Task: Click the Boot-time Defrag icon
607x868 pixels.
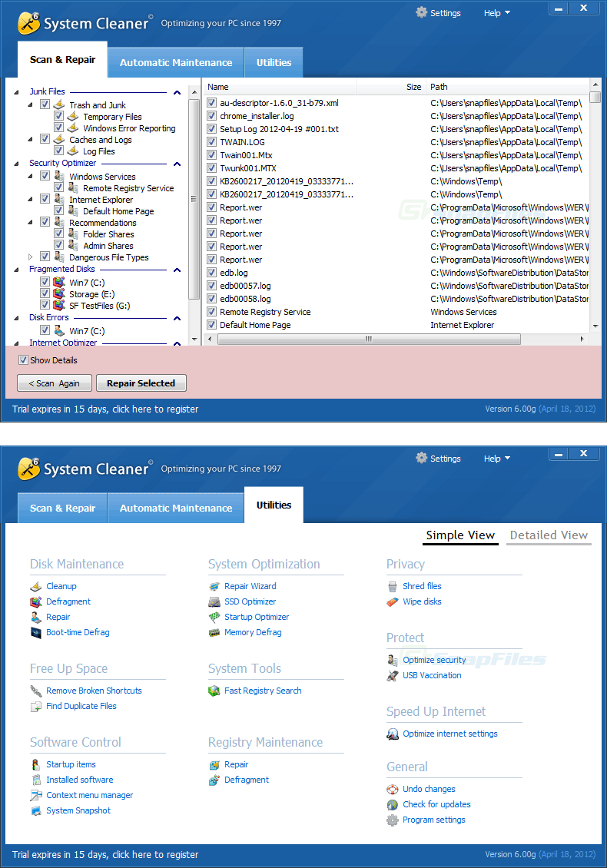Action: (36, 632)
